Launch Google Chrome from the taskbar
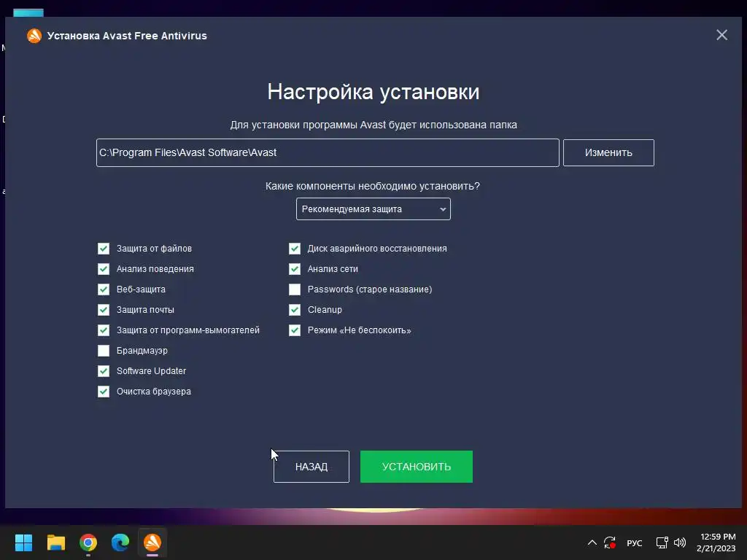 88,542
